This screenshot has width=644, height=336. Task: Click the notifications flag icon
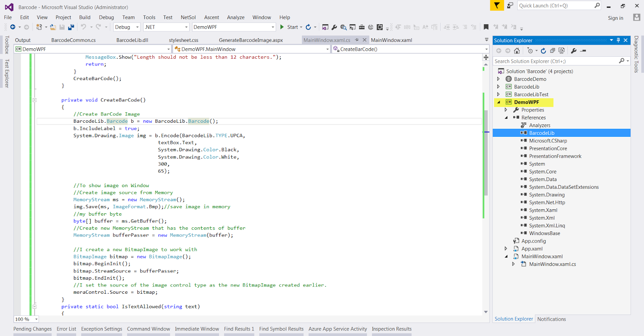tap(497, 5)
